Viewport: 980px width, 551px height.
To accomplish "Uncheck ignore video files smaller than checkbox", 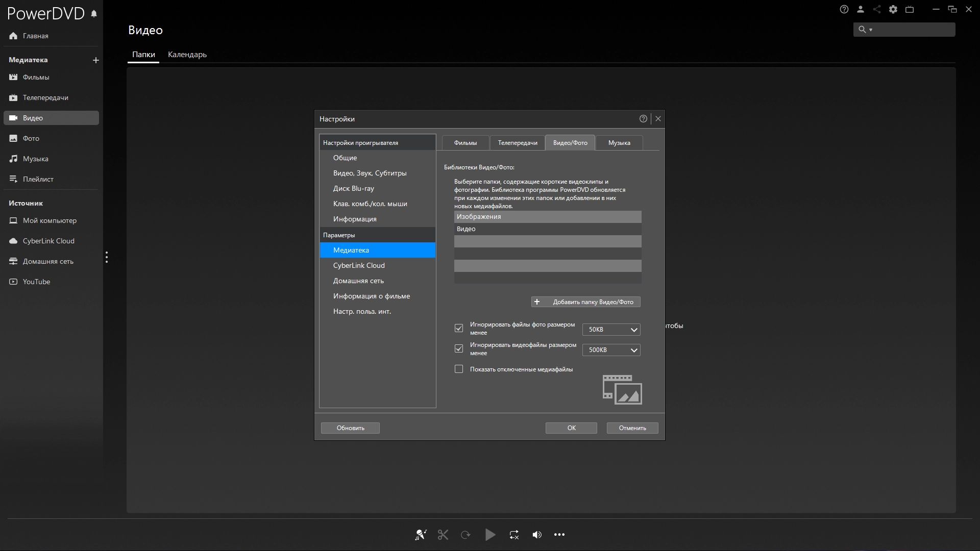I will coord(459,348).
